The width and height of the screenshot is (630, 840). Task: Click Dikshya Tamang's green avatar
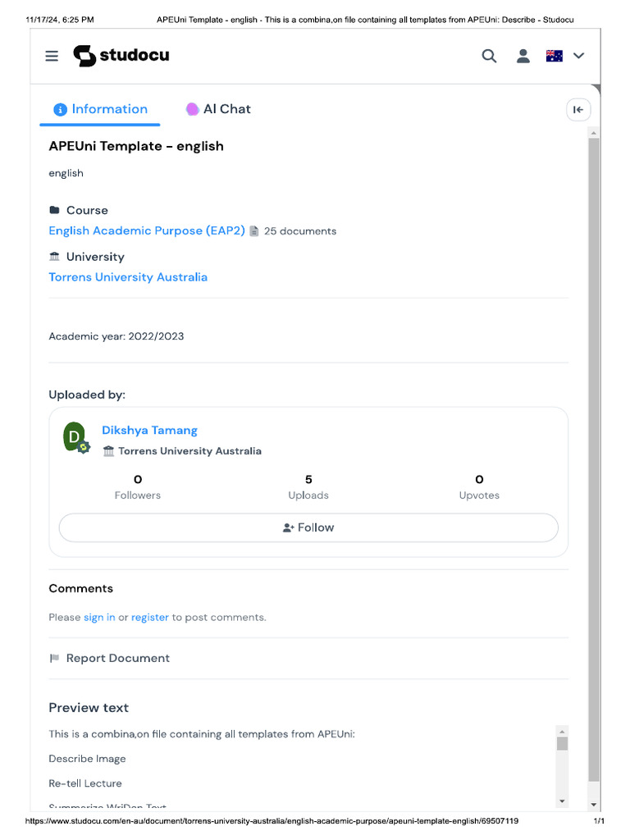click(75, 437)
